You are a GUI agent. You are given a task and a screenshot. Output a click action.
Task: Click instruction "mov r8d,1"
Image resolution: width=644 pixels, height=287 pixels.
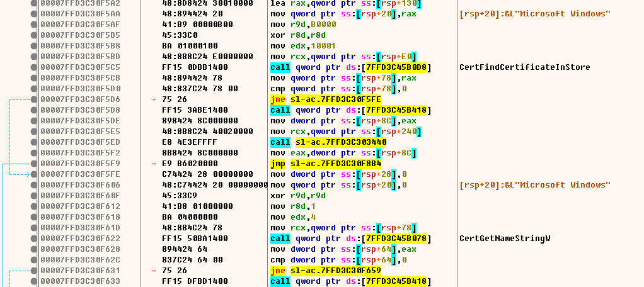tap(293, 206)
